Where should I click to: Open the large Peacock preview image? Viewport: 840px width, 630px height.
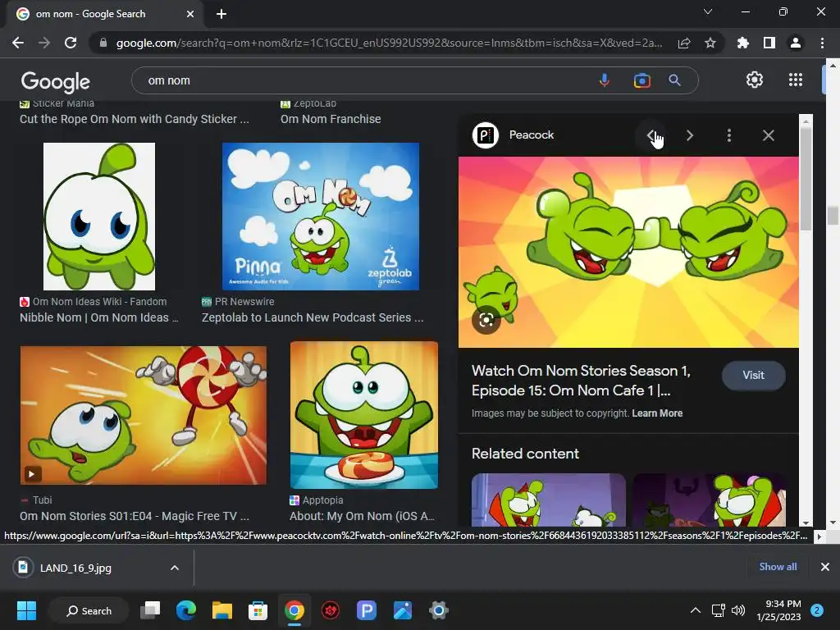628,252
